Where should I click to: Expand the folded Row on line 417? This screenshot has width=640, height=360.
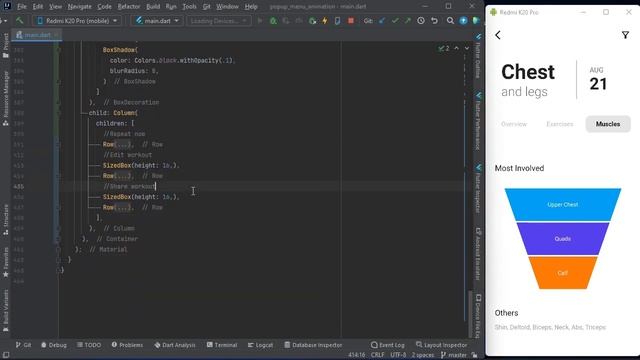[122, 207]
